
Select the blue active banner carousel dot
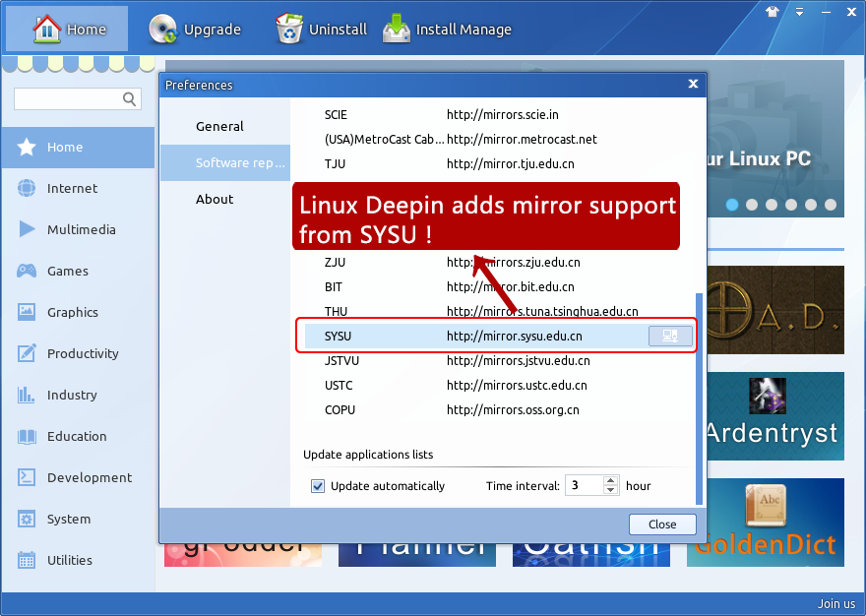732,205
